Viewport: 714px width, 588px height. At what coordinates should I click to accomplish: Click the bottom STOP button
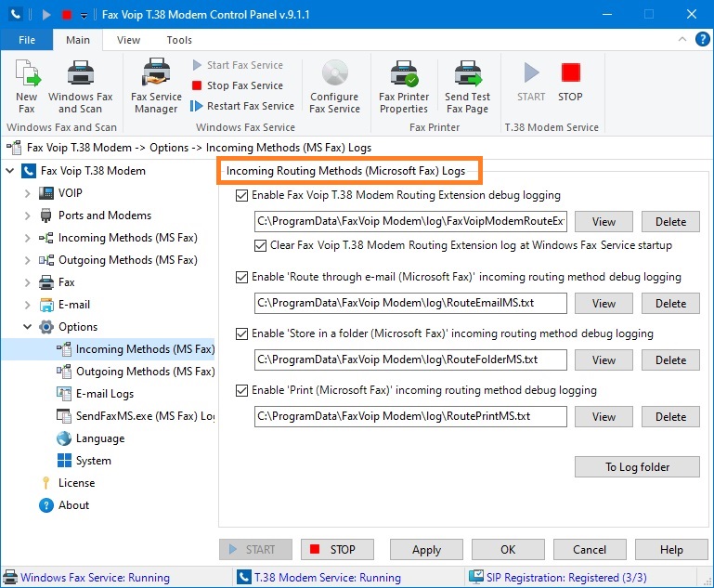pos(337,550)
